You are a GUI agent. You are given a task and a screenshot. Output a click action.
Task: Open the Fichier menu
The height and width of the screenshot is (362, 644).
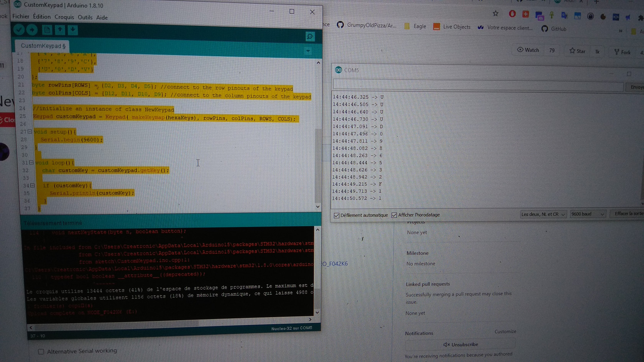pyautogui.click(x=21, y=16)
